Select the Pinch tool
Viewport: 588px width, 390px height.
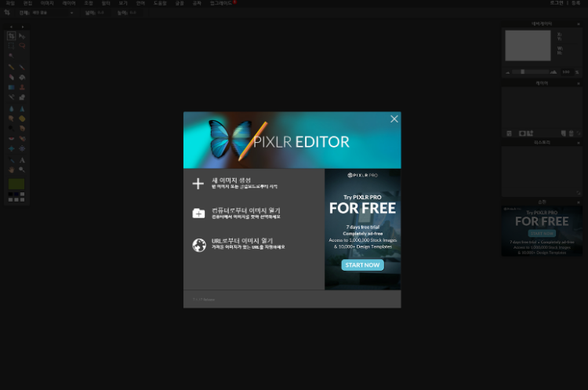(x=22, y=148)
